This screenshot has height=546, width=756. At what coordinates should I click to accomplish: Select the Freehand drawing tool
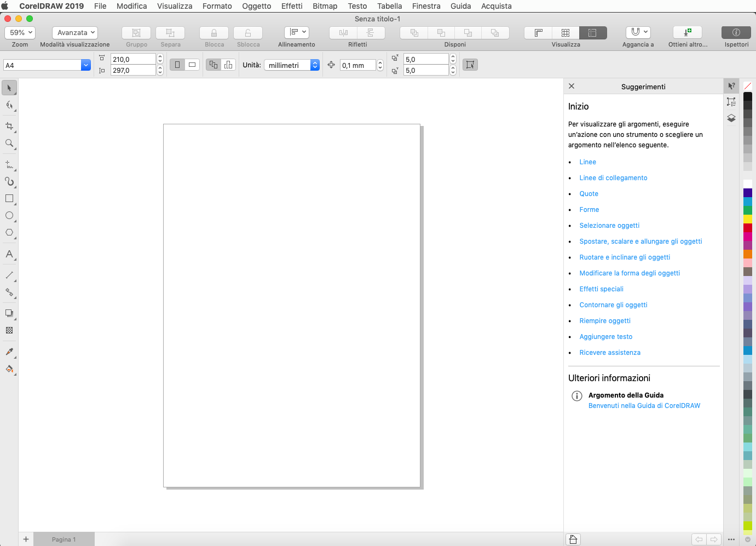point(9,164)
